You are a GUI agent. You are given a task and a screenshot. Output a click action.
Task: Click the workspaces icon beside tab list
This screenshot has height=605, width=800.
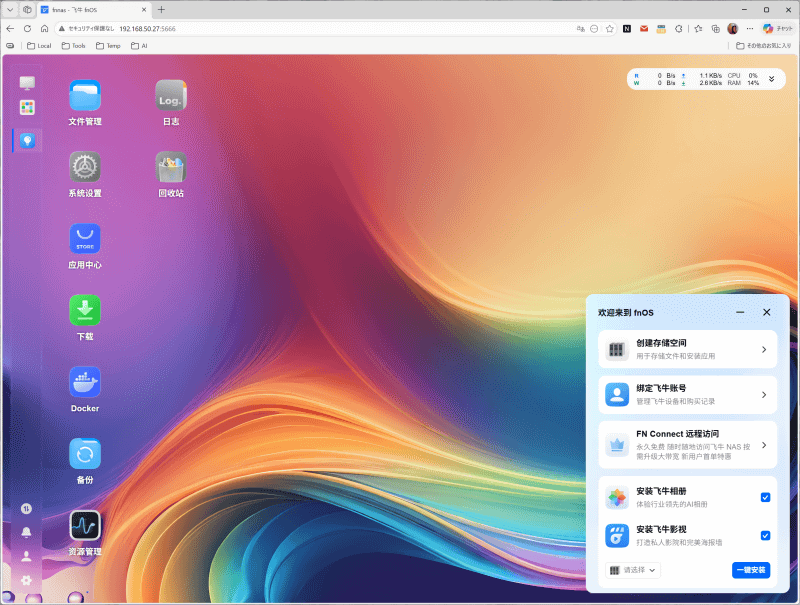[x=27, y=10]
